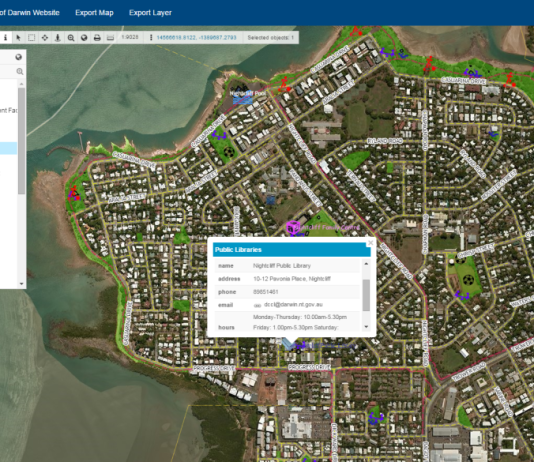The width and height of the screenshot is (534, 462).
Task: Open the Export Map menu
Action: pos(94,13)
